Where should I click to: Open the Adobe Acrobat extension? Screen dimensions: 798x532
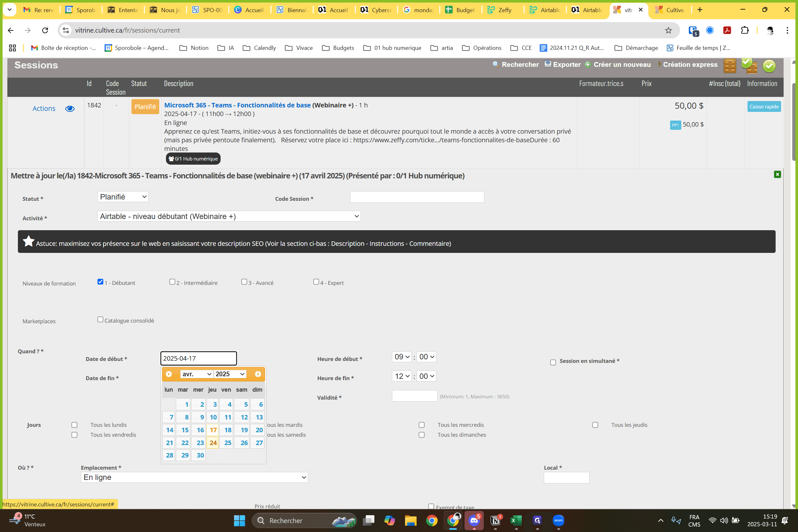(x=727, y=30)
